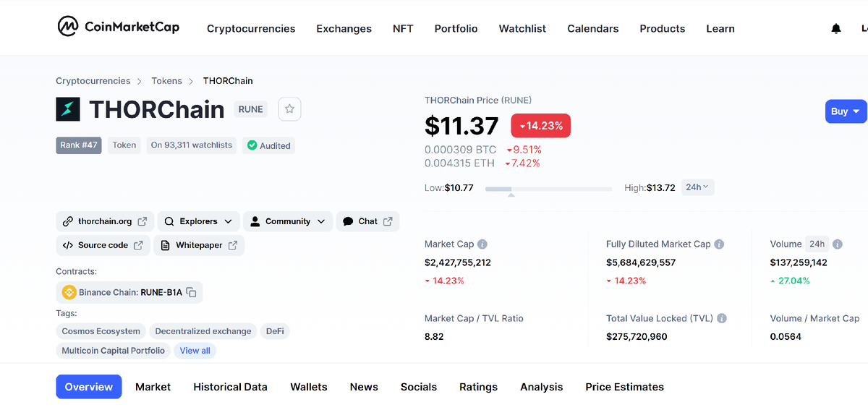This screenshot has width=868, height=410.
Task: Click the -14.23% price change badge
Action: [x=541, y=126]
